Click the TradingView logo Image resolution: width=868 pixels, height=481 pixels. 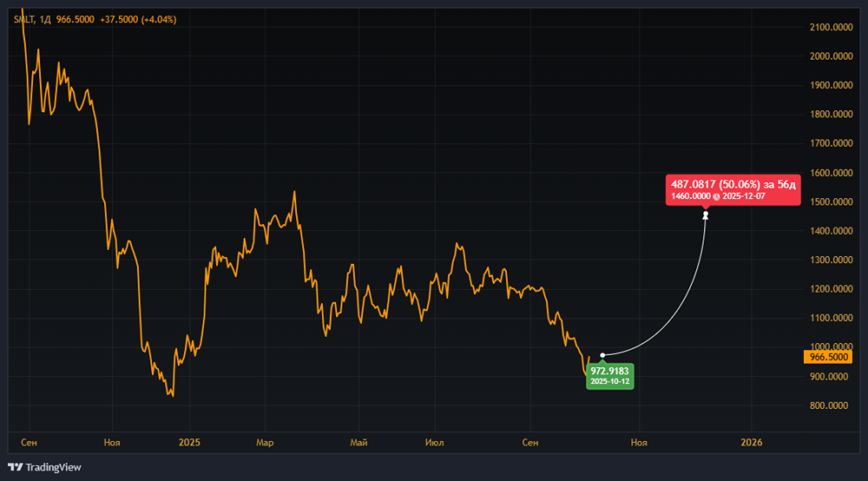pos(44,467)
